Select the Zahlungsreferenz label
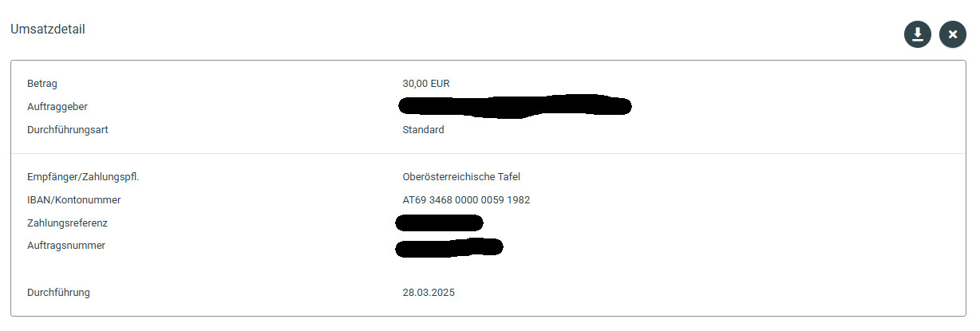This screenshot has width=980, height=331. click(x=67, y=223)
